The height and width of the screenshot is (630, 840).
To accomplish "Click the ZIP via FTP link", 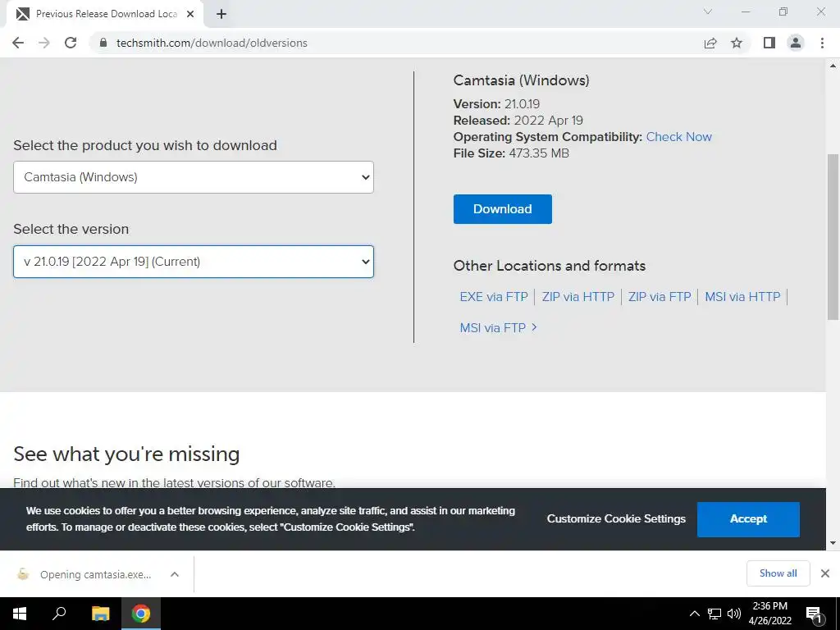I will pos(660,297).
